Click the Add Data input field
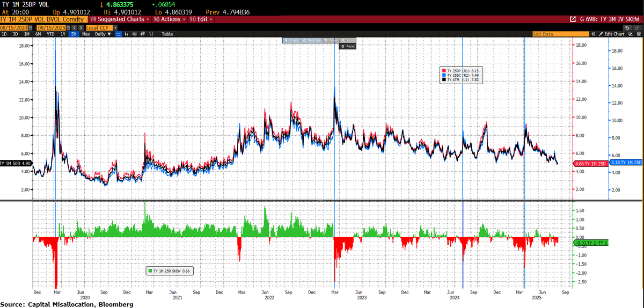The height and width of the screenshot is (308, 644). click(x=561, y=34)
